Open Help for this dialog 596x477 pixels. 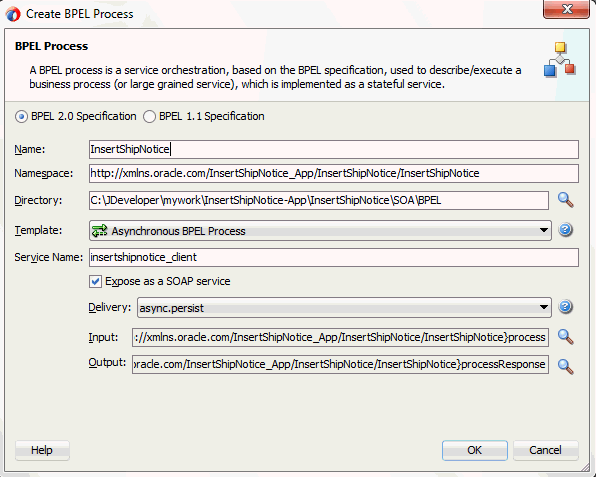42,450
